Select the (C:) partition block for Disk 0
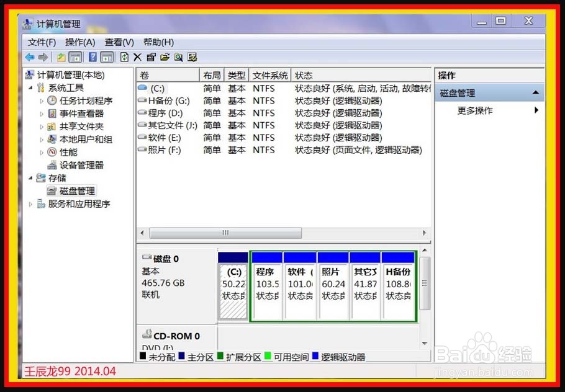Image resolution: width=565 pixels, height=392 pixels. click(x=232, y=284)
